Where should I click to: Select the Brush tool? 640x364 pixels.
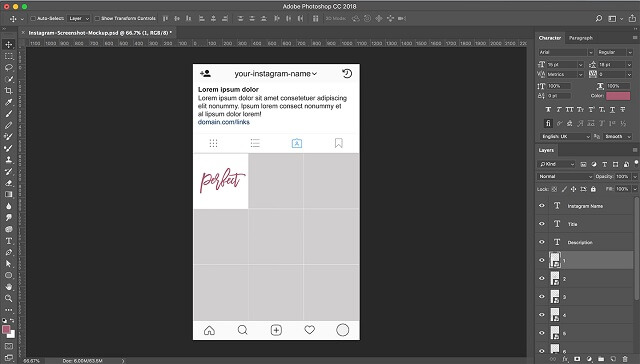(9, 114)
